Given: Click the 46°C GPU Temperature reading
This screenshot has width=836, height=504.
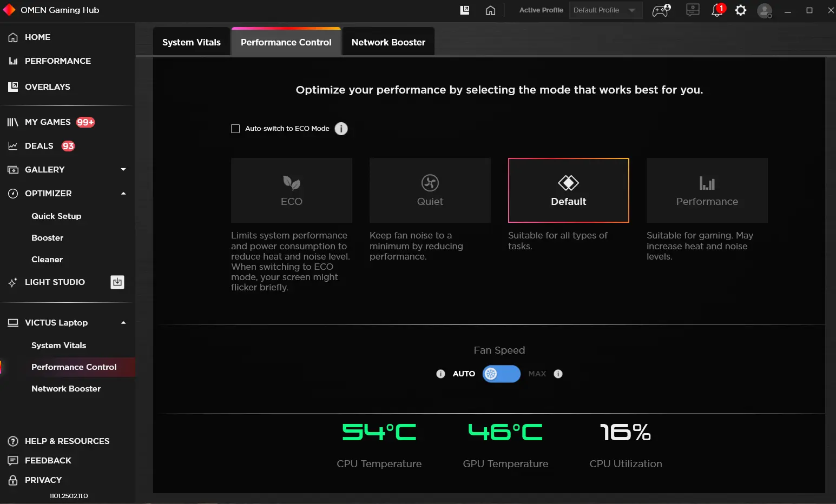Looking at the screenshot, I should point(505,432).
